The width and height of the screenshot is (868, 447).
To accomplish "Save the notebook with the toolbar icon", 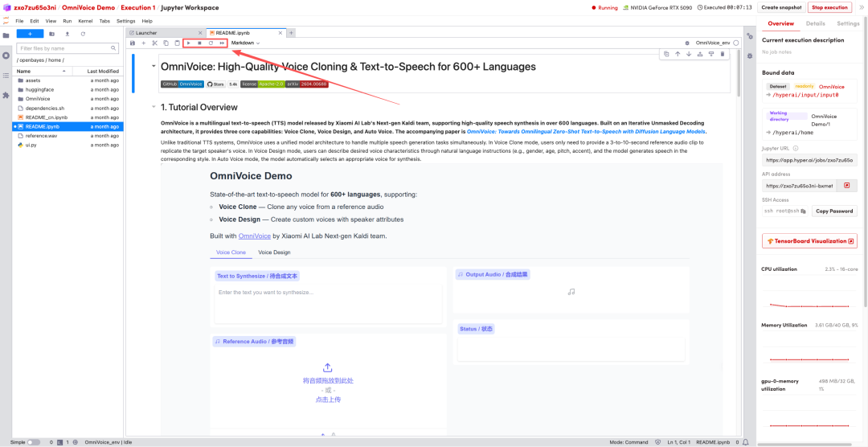I will point(133,43).
